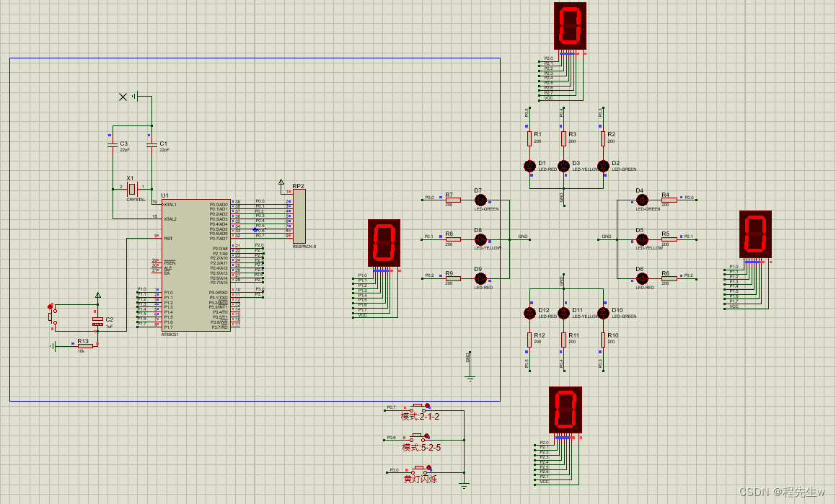Select the D1 LED-RED component

click(529, 167)
